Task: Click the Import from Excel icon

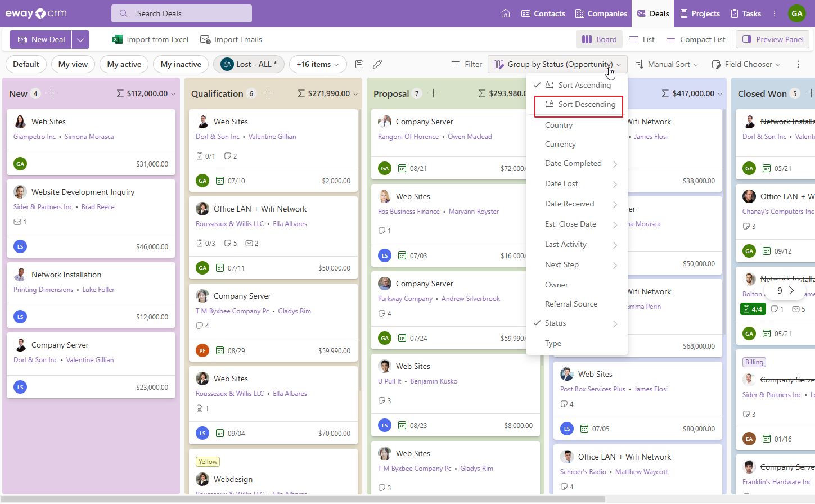Action: 118,39
